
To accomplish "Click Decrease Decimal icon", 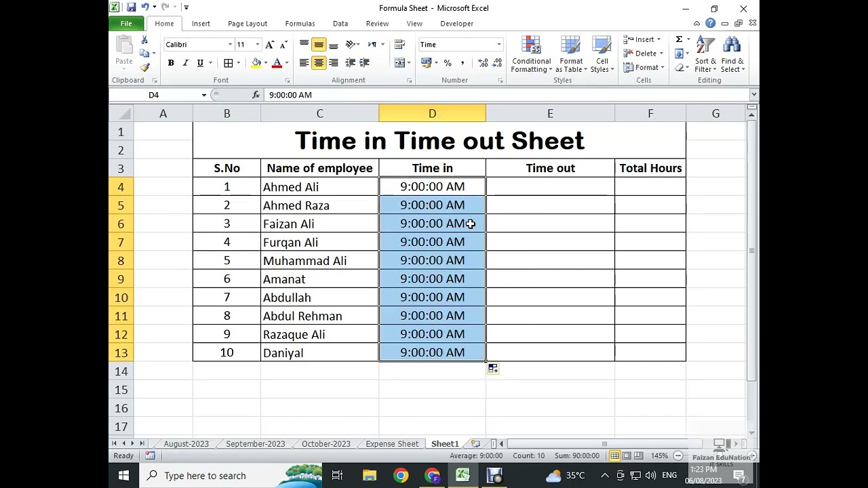I will pyautogui.click(x=498, y=63).
